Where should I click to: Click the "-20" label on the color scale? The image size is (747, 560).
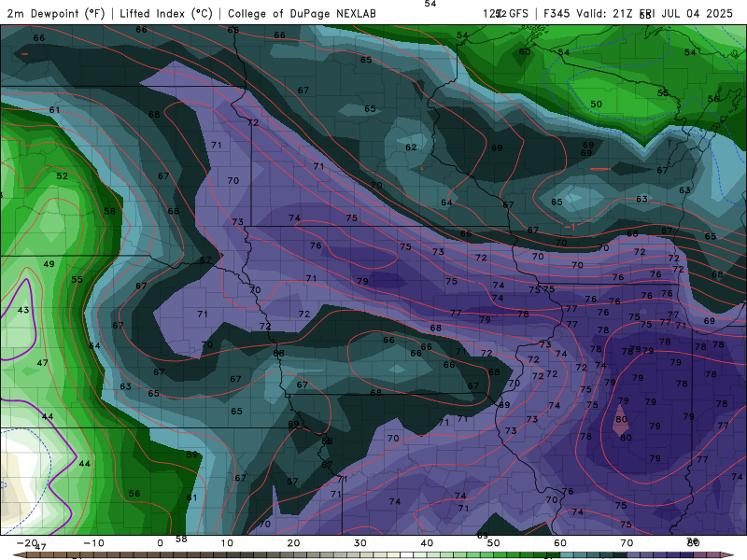point(27,543)
